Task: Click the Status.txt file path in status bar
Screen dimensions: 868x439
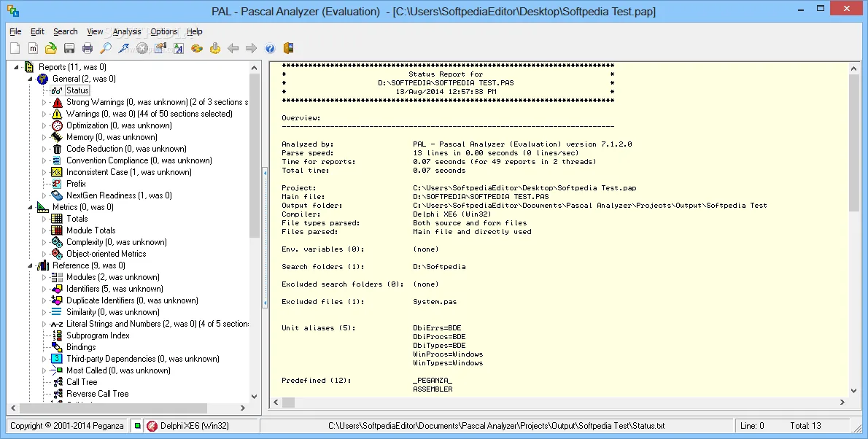Action: click(497, 426)
